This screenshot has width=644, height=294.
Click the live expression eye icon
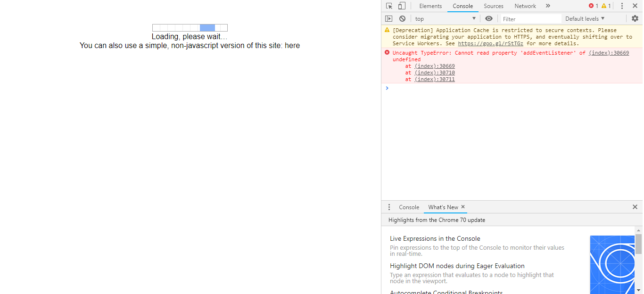pos(489,19)
